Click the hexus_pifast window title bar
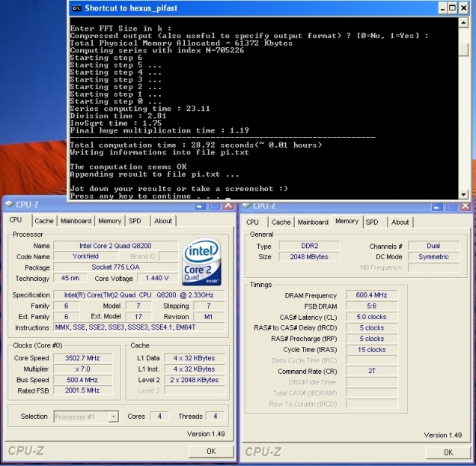This screenshot has height=466, width=476. [255, 8]
